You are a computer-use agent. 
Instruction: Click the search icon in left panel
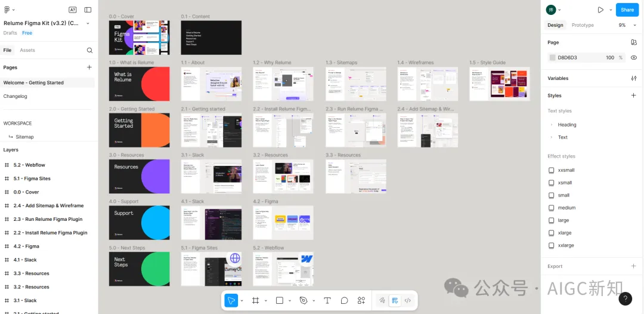pyautogui.click(x=89, y=51)
